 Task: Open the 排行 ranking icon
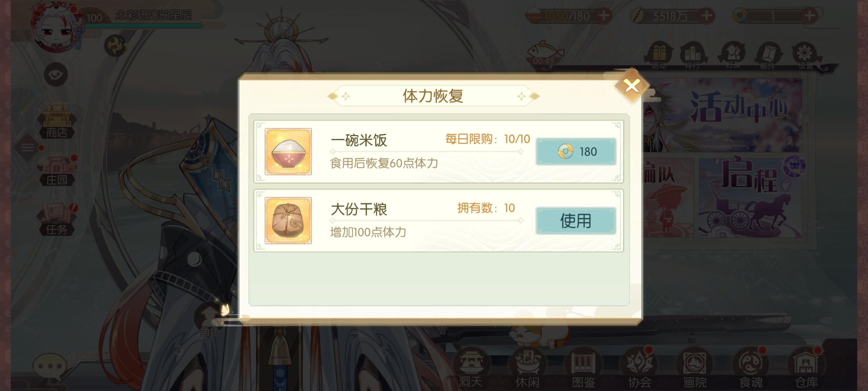693,55
